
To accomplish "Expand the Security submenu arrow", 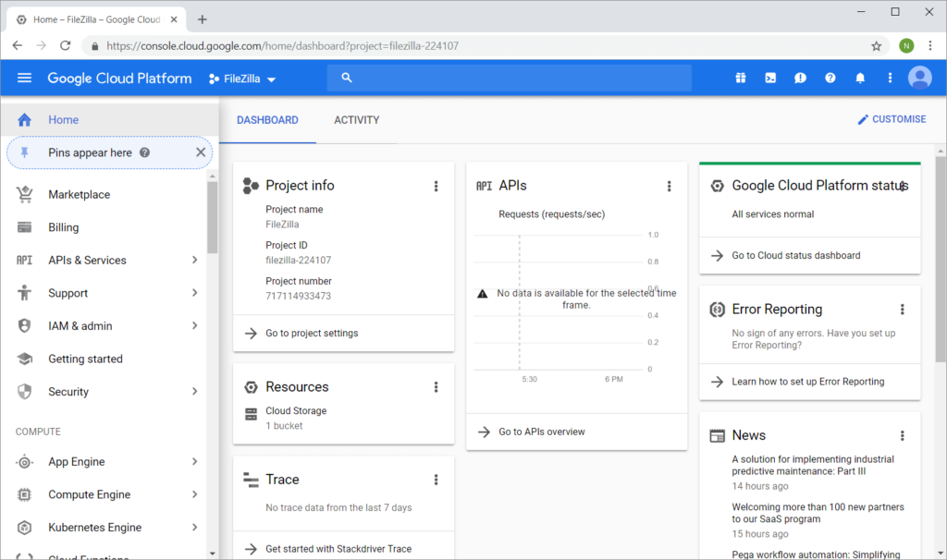I will (194, 392).
